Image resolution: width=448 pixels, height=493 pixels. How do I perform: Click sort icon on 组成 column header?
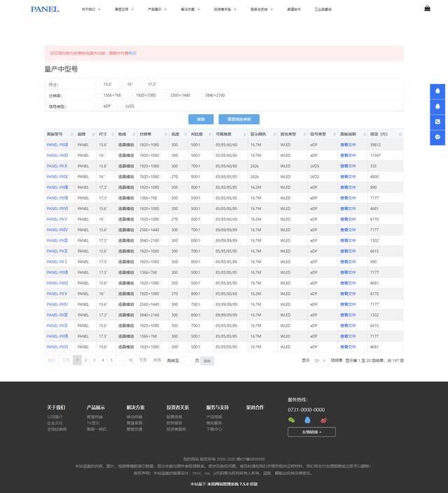point(134,134)
